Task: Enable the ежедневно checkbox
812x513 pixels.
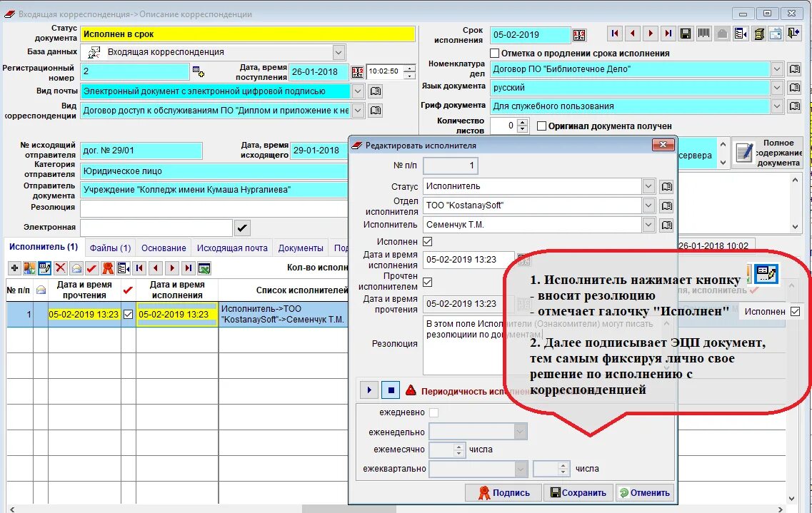Action: (x=434, y=412)
